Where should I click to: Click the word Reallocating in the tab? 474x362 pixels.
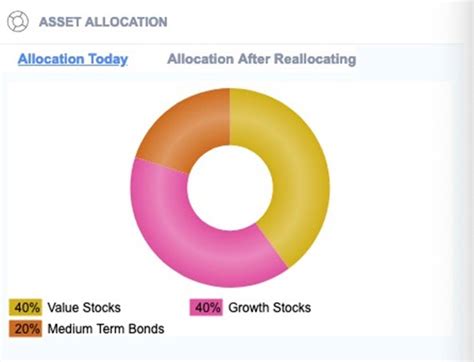[x=315, y=59]
